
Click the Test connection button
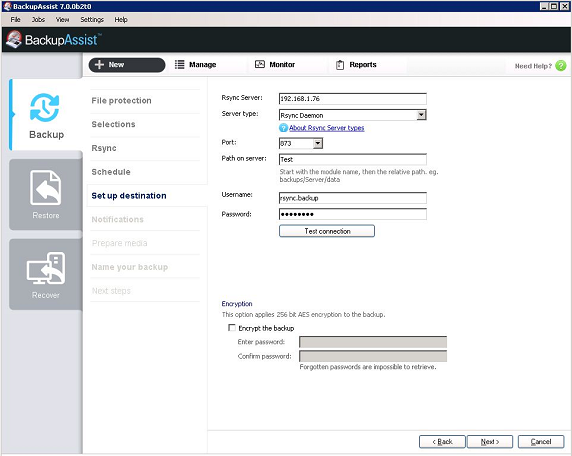coord(327,231)
